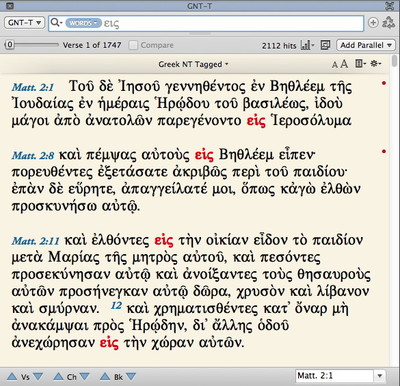This screenshot has width=400, height=386.
Task: Open the WORDS search mode pill
Action: pos(83,23)
